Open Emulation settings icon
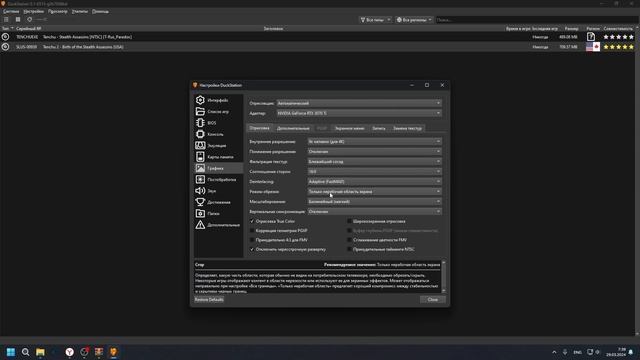Screen dimensions: 640x360 (200, 145)
